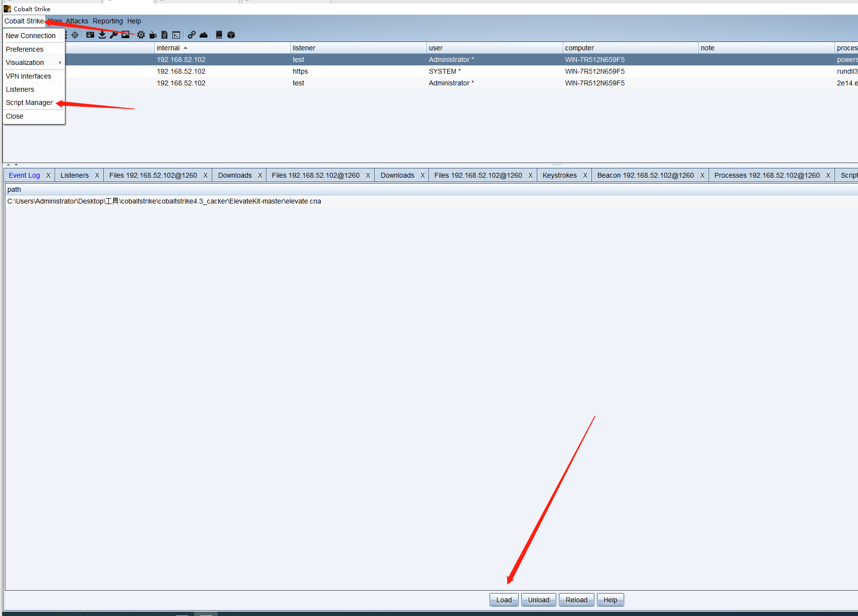Switch to the Event Log tab
The width and height of the screenshot is (858, 616).
point(24,175)
